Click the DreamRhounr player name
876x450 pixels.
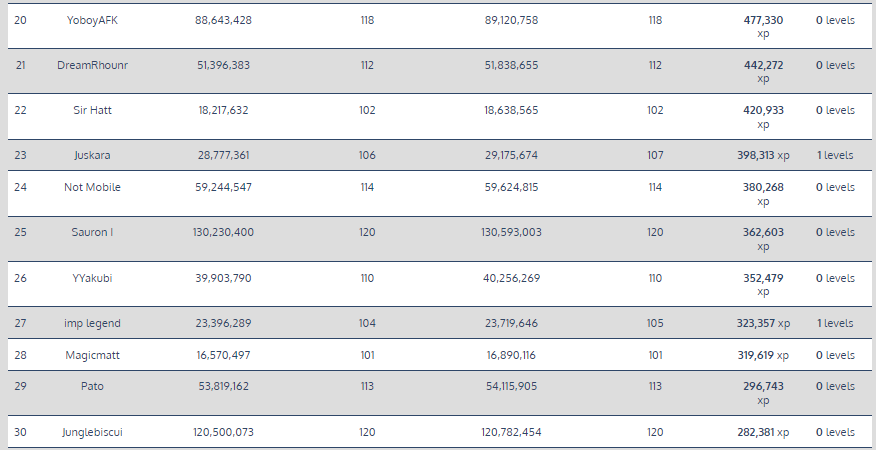coord(92,65)
